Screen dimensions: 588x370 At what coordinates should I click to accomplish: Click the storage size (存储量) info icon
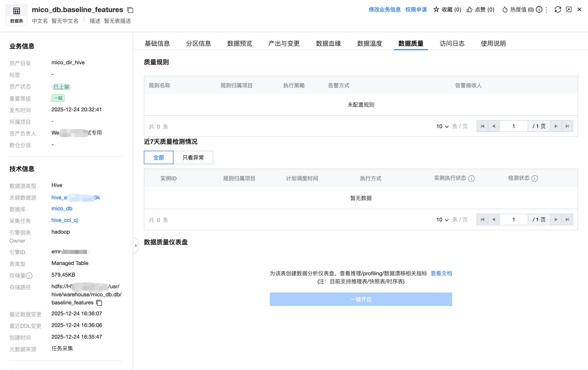click(29, 275)
